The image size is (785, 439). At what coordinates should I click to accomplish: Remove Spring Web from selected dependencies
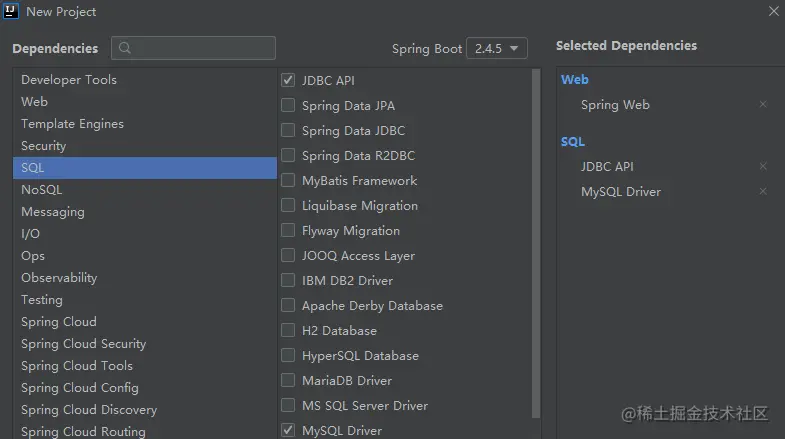(763, 105)
